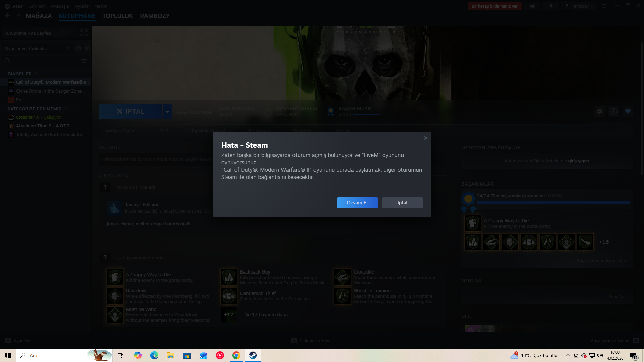Viewport: 644px width, 362px height.
Task: Collapse the FAVORİLER category
Action: (4, 74)
